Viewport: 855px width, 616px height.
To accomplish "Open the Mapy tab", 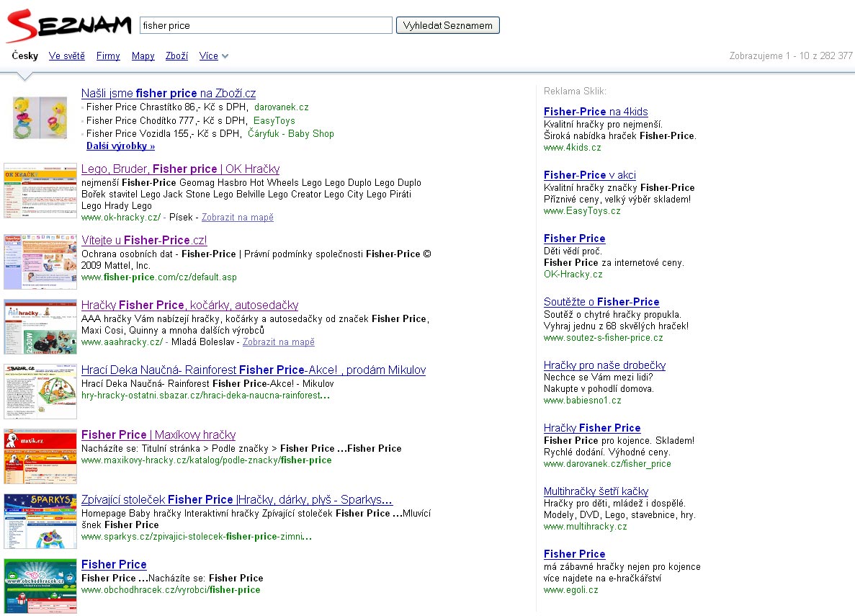I will click(x=143, y=55).
